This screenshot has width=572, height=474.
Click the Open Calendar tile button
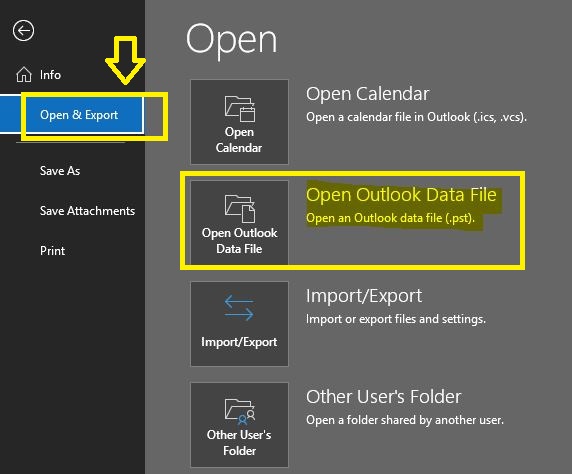(239, 122)
